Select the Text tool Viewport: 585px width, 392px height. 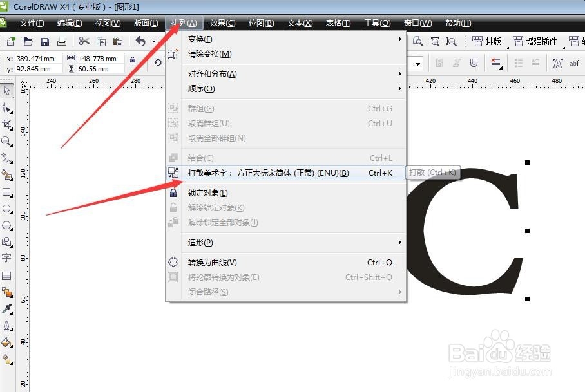click(x=8, y=256)
